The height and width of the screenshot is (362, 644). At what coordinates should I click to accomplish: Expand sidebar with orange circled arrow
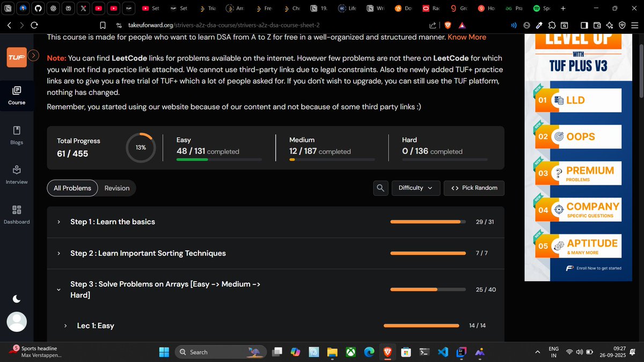click(x=33, y=55)
